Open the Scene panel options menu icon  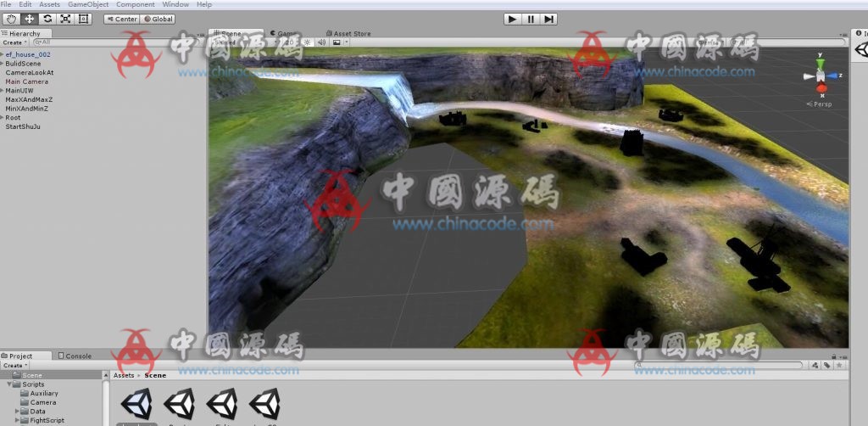click(x=843, y=34)
